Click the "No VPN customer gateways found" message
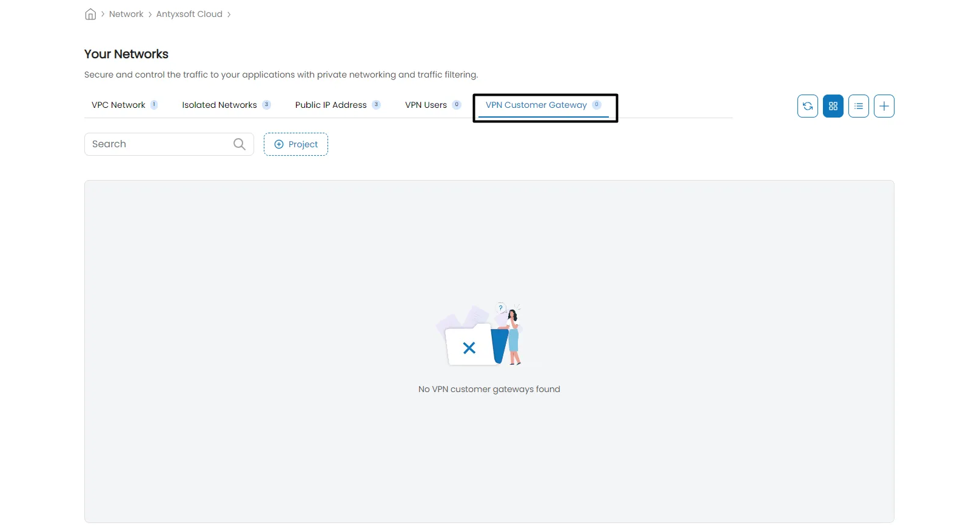Image resolution: width=980 pixels, height=526 pixels. coord(489,389)
